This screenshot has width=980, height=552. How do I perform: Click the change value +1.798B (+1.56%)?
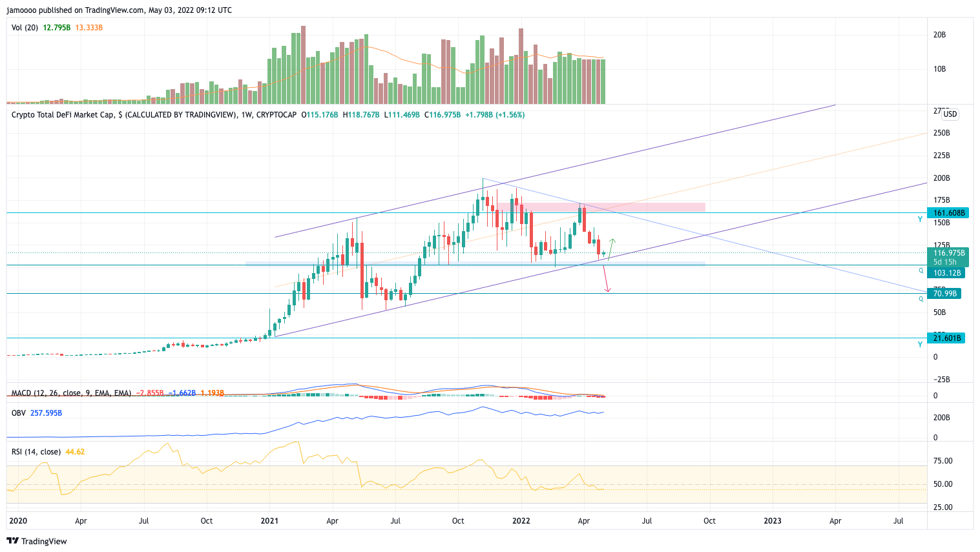pyautogui.click(x=495, y=115)
